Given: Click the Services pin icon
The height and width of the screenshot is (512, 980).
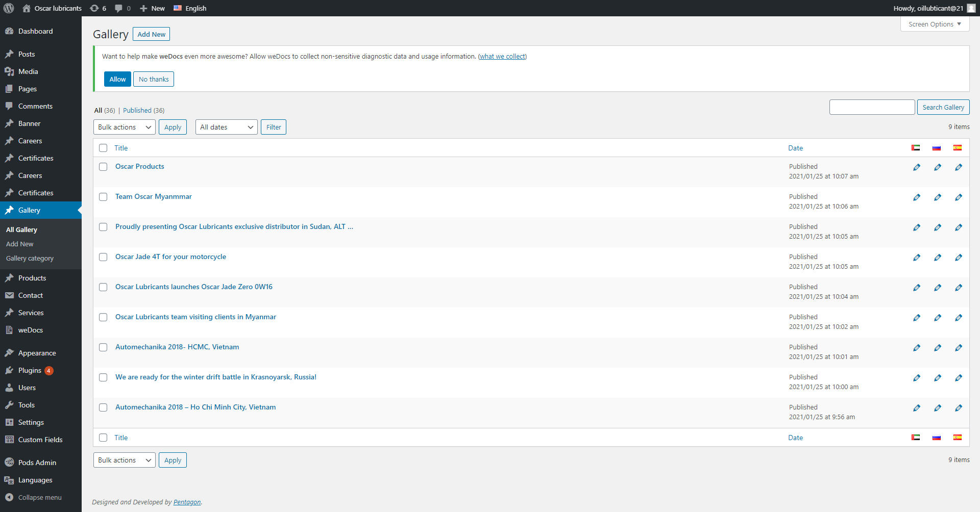Looking at the screenshot, I should tap(9, 313).
